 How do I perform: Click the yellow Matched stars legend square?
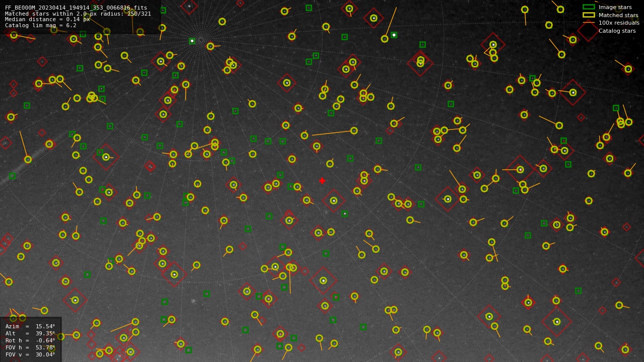(589, 15)
